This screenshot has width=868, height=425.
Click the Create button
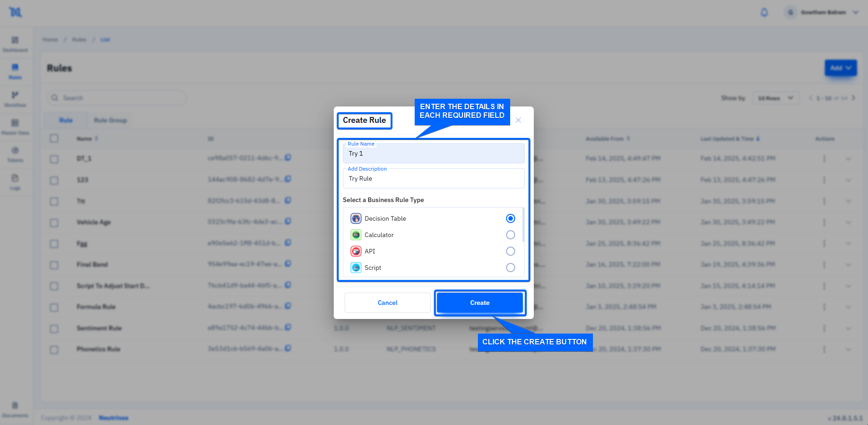[480, 303]
